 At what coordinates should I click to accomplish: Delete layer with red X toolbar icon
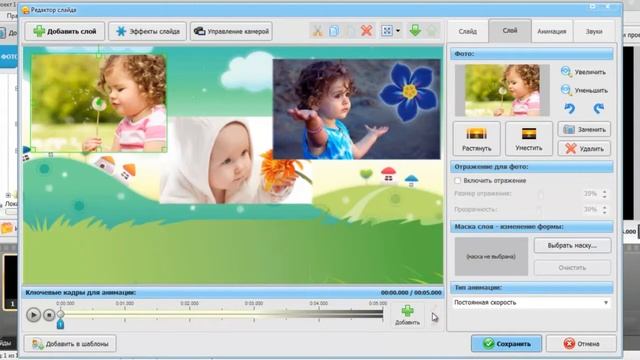(x=367, y=31)
